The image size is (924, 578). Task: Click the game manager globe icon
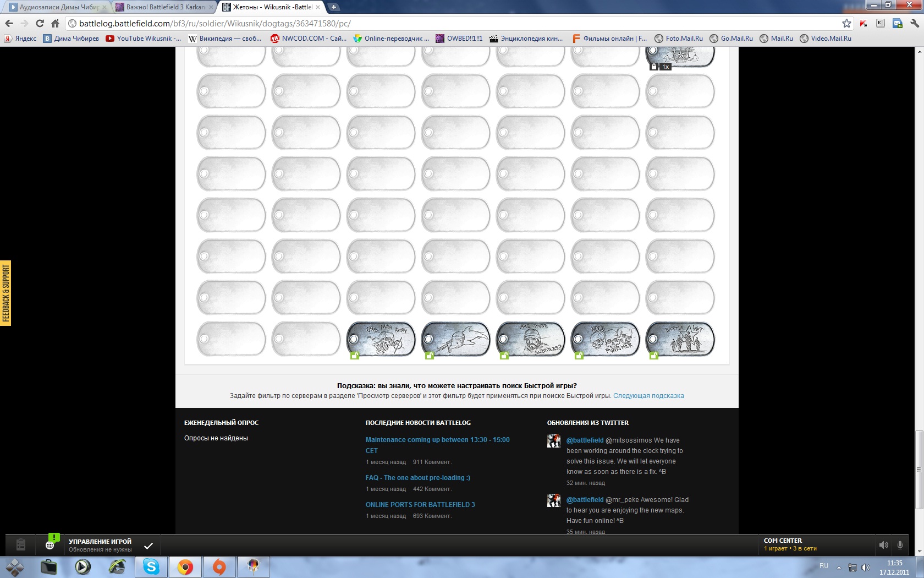coord(50,545)
